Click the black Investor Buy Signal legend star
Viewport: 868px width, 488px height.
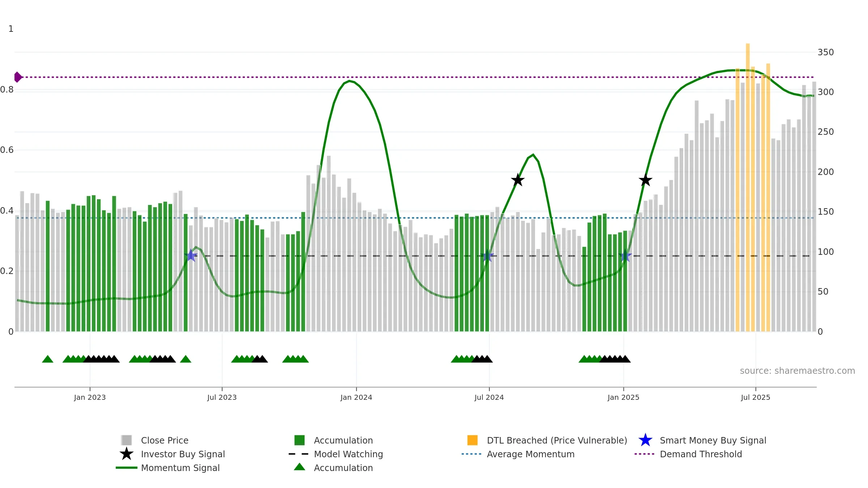click(127, 454)
